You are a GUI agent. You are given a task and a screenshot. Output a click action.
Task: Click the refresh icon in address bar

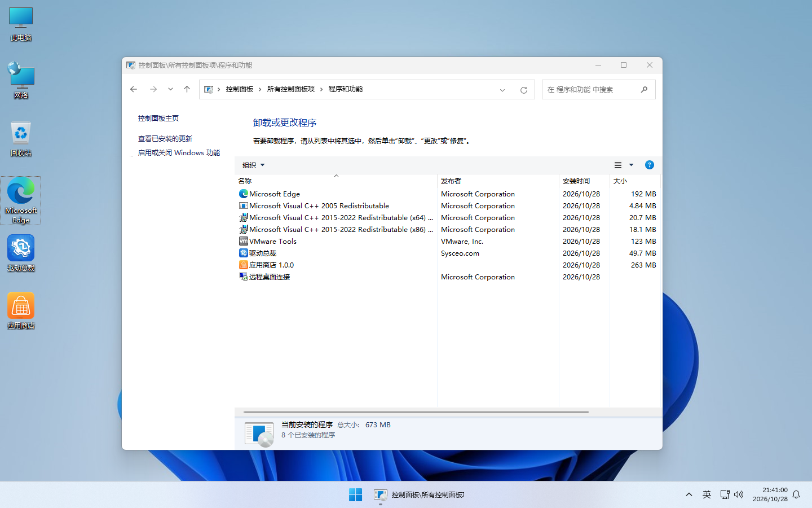(x=524, y=90)
